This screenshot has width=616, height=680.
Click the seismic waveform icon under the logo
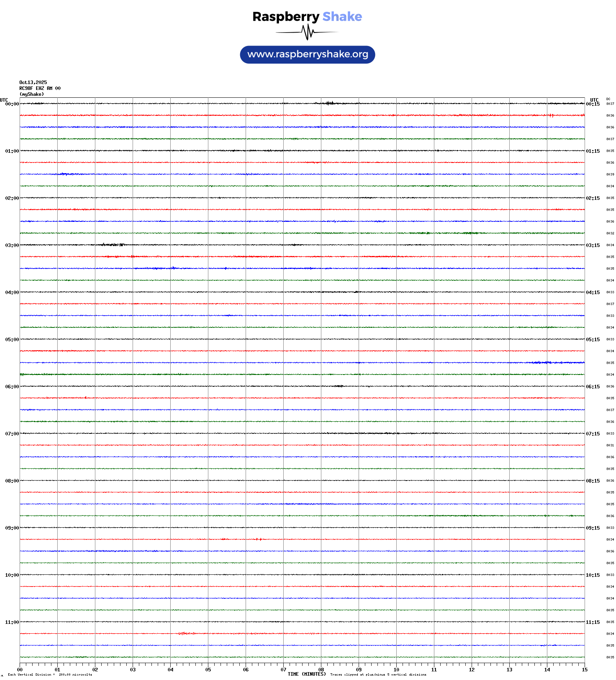pyautogui.click(x=307, y=32)
